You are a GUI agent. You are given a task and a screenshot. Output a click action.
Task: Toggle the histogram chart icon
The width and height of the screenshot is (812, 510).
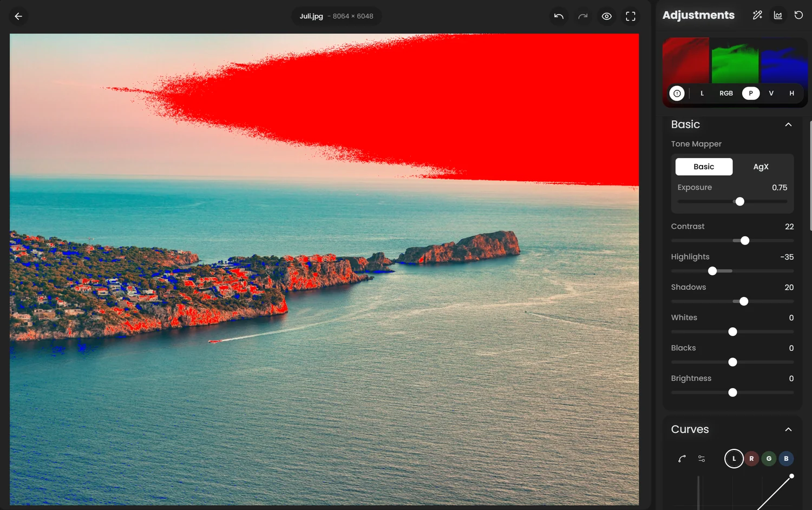[778, 15]
